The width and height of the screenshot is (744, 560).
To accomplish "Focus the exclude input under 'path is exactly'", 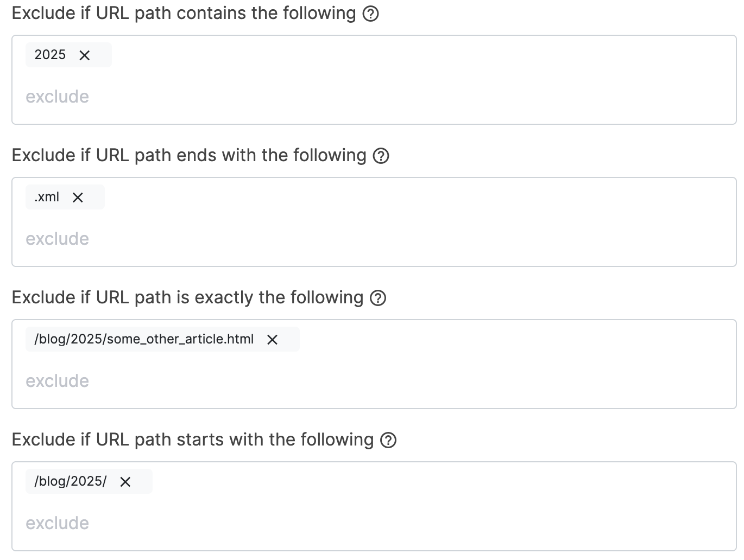I will point(217,381).
